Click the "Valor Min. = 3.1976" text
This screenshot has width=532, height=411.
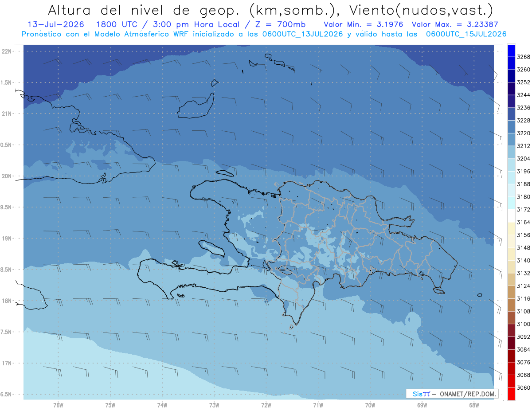click(364, 24)
